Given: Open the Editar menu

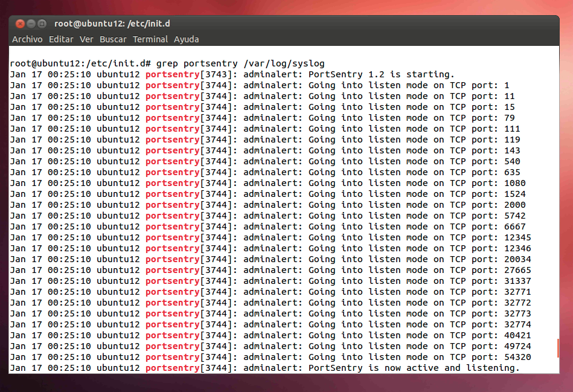Looking at the screenshot, I should [61, 39].
